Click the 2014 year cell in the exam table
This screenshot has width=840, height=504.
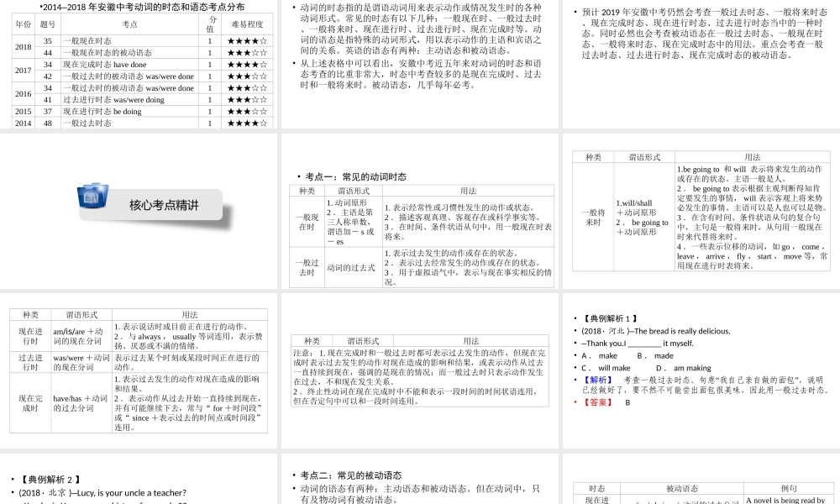(23, 123)
